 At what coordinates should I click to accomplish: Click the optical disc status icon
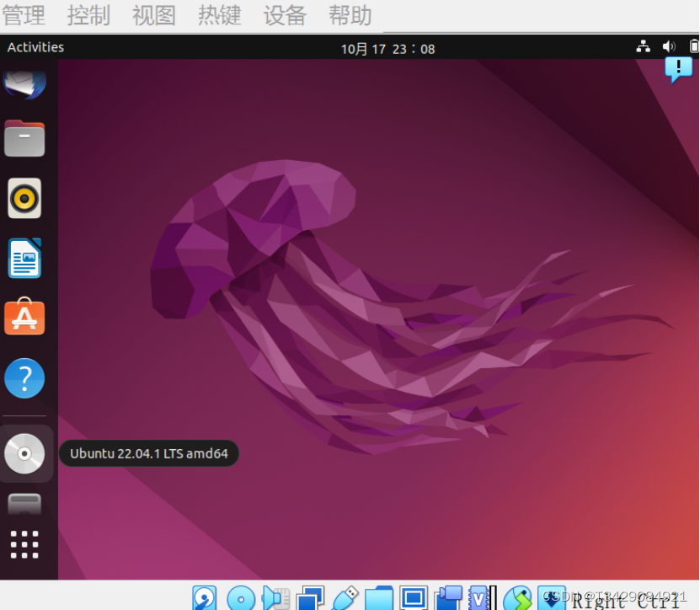pos(241,598)
